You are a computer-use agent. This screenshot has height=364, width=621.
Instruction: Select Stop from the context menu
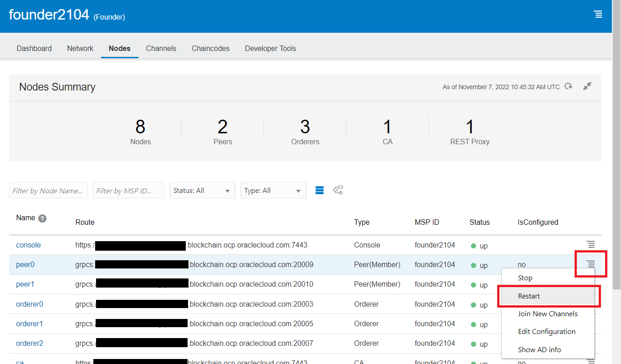tap(525, 278)
